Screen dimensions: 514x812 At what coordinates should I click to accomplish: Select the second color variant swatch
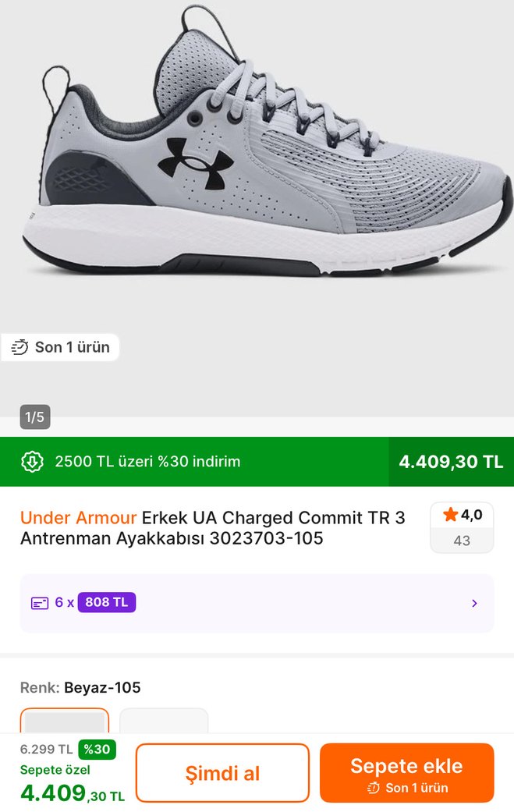pyautogui.click(x=164, y=722)
